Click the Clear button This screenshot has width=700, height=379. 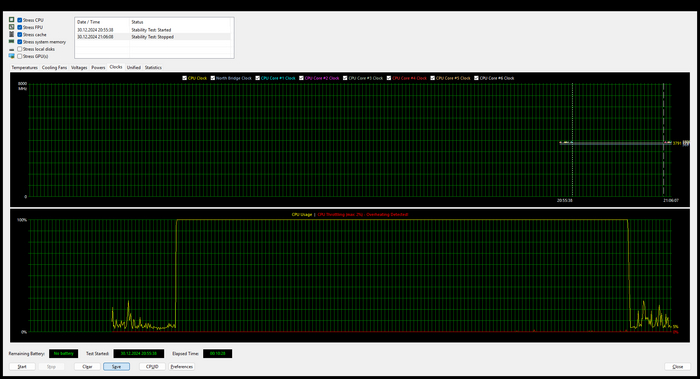87,367
